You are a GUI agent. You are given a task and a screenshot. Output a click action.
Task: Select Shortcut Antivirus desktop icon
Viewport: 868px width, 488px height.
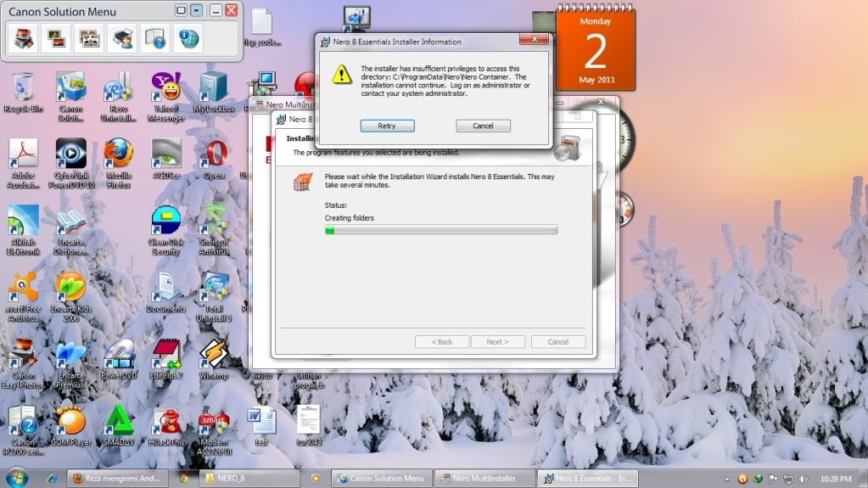click(x=214, y=231)
